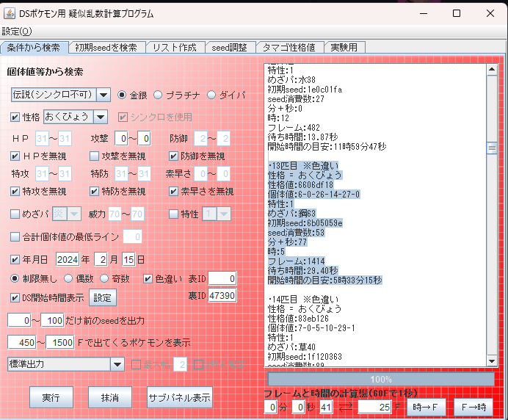508x420 pixels.
Task: Click the サブパネル表示 button
Action: (x=180, y=397)
